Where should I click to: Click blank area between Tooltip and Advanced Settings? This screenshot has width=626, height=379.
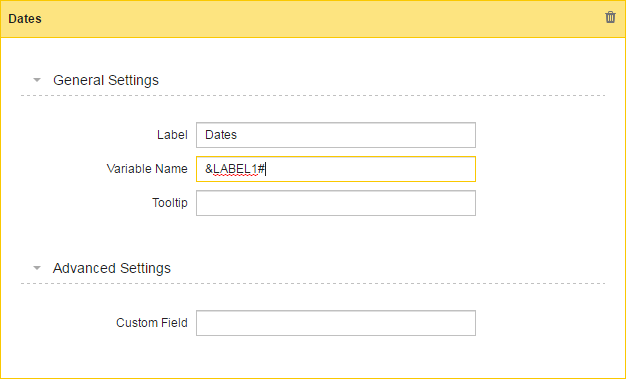pyautogui.click(x=313, y=238)
